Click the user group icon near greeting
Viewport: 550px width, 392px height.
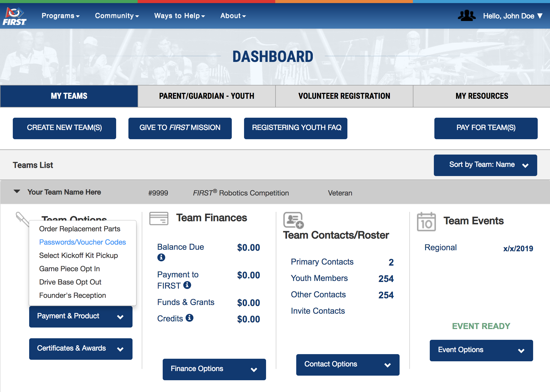point(466,16)
